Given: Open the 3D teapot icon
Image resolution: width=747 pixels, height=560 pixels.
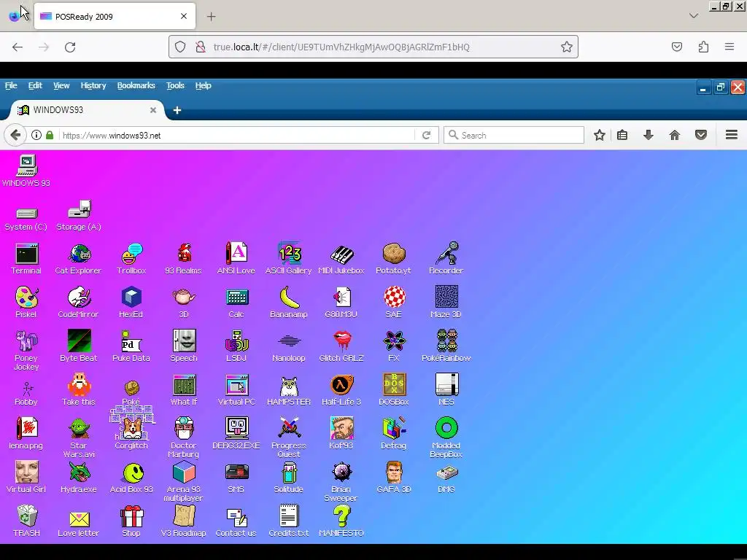Looking at the screenshot, I should pos(184,303).
